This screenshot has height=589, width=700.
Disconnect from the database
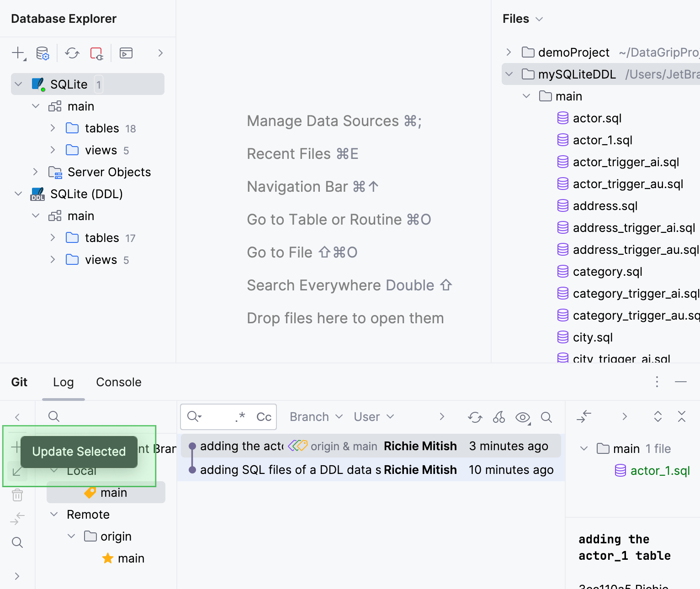click(96, 53)
